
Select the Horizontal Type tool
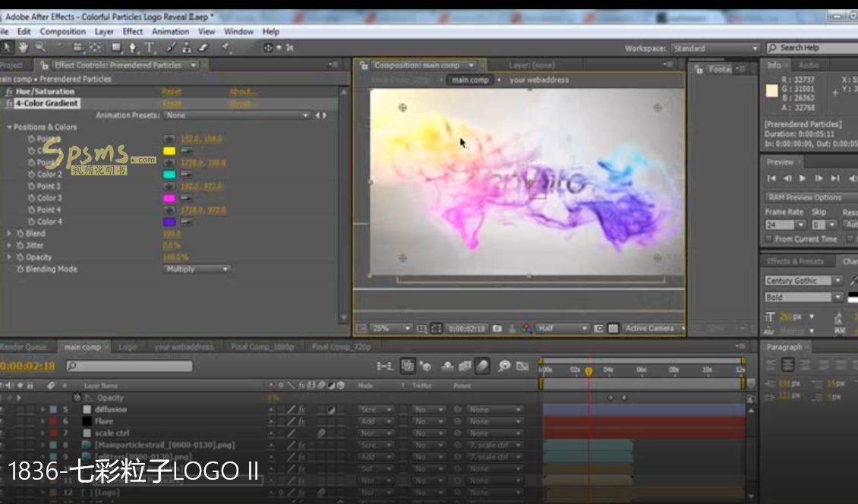[x=149, y=48]
